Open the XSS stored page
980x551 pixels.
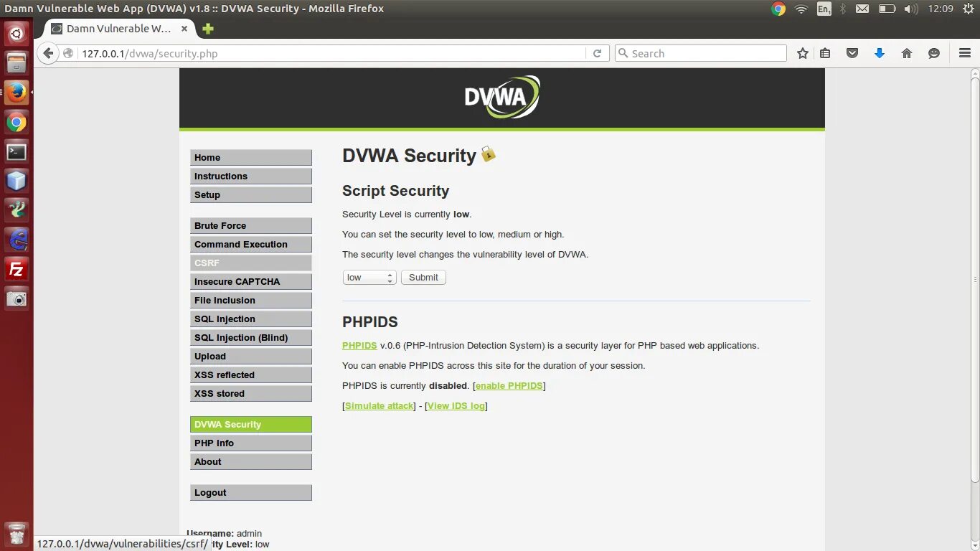[x=251, y=394]
